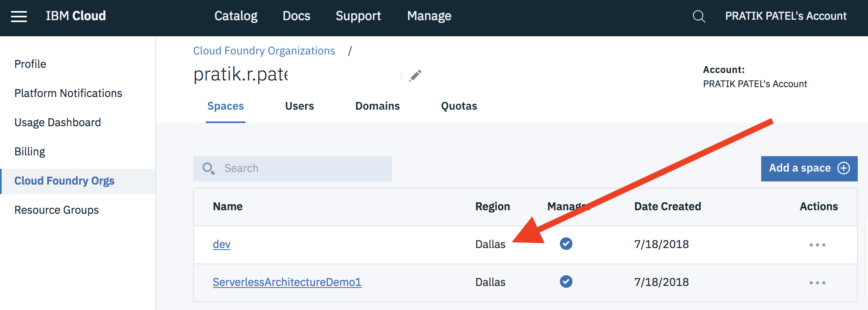Image resolution: width=868 pixels, height=310 pixels.
Task: Open PRATIK PATEL's Account switcher
Action: pos(786,16)
